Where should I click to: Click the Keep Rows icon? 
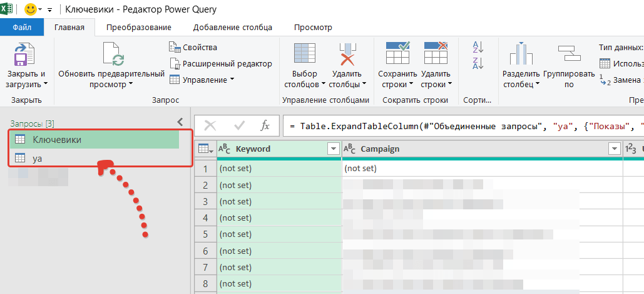397,55
